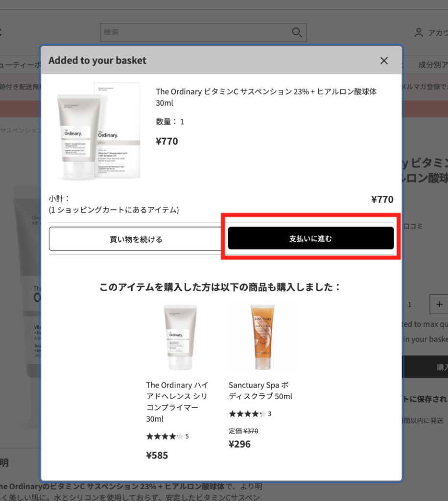Image resolution: width=448 pixels, height=501 pixels.
Task: View the Sanctuary Spa body scrub thumbnail
Action: pyautogui.click(x=262, y=338)
